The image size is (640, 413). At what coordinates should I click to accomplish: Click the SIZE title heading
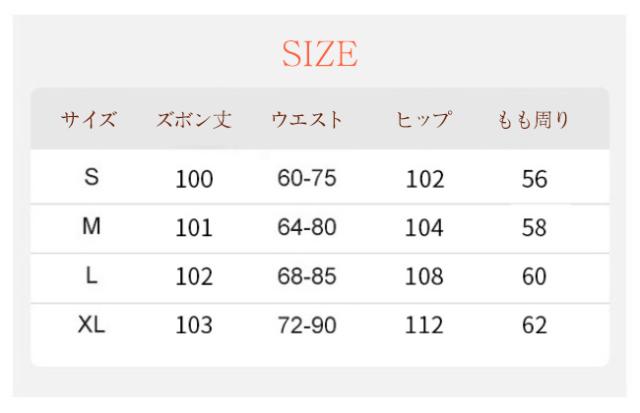pyautogui.click(x=319, y=53)
